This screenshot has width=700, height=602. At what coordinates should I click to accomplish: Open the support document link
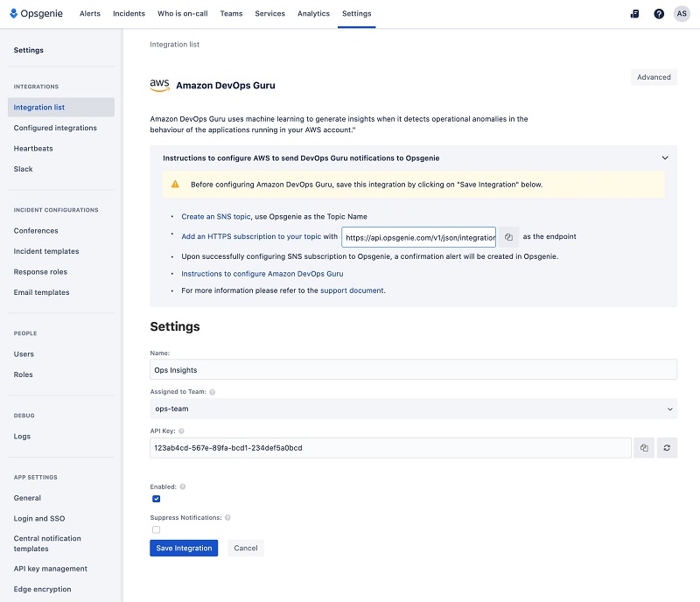tap(352, 290)
